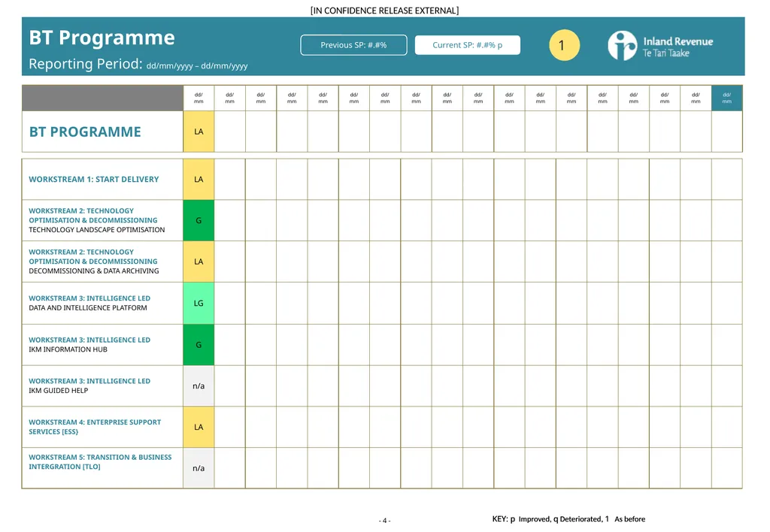Select the Previous SP box

[x=353, y=45]
